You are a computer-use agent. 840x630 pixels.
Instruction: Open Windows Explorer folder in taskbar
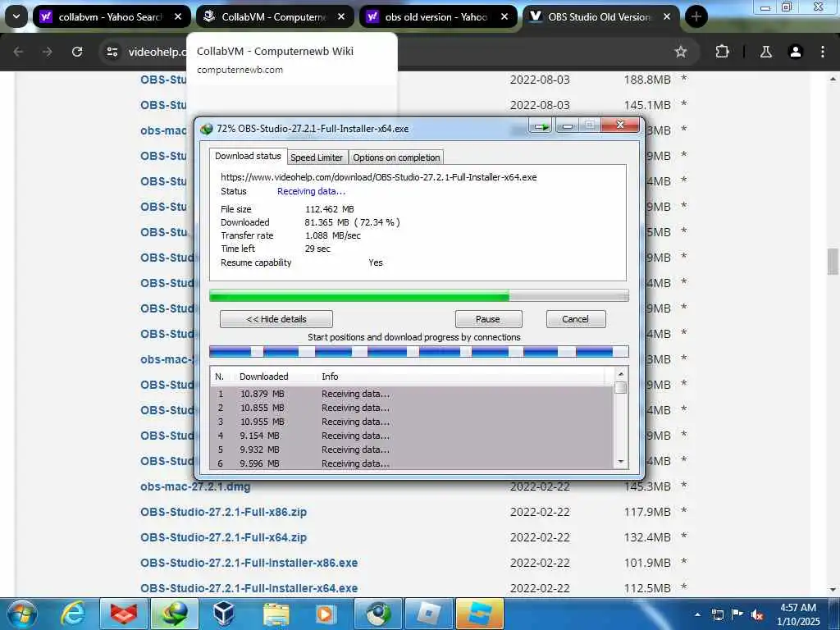[x=276, y=614]
